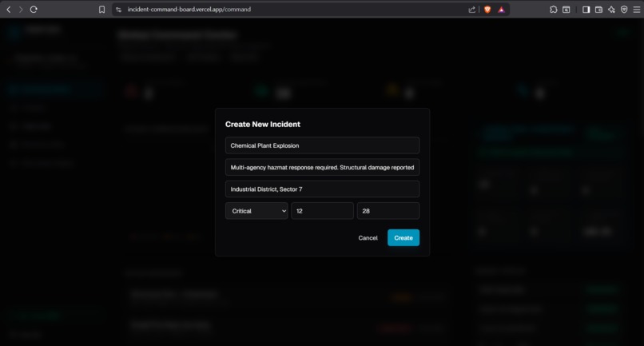Open Brave Rewards triangle icon

click(502, 10)
